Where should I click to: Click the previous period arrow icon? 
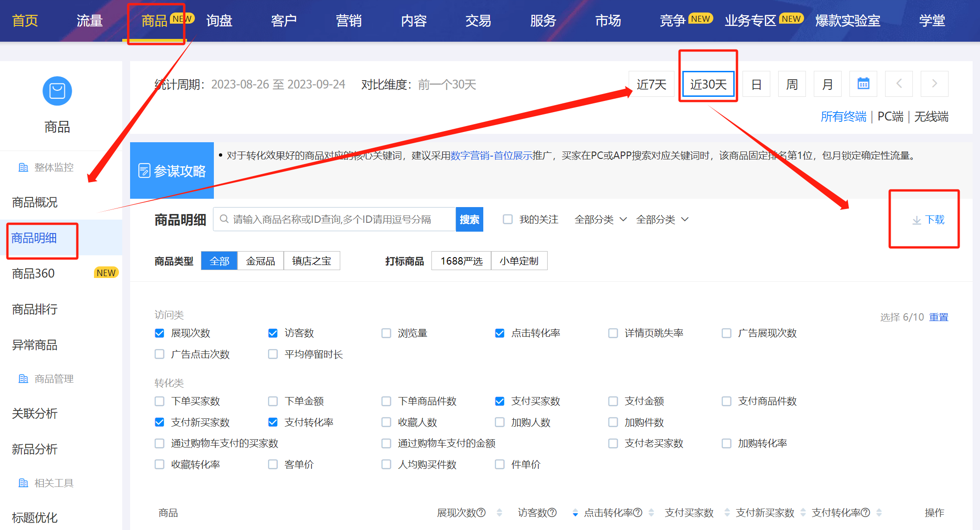click(x=899, y=84)
